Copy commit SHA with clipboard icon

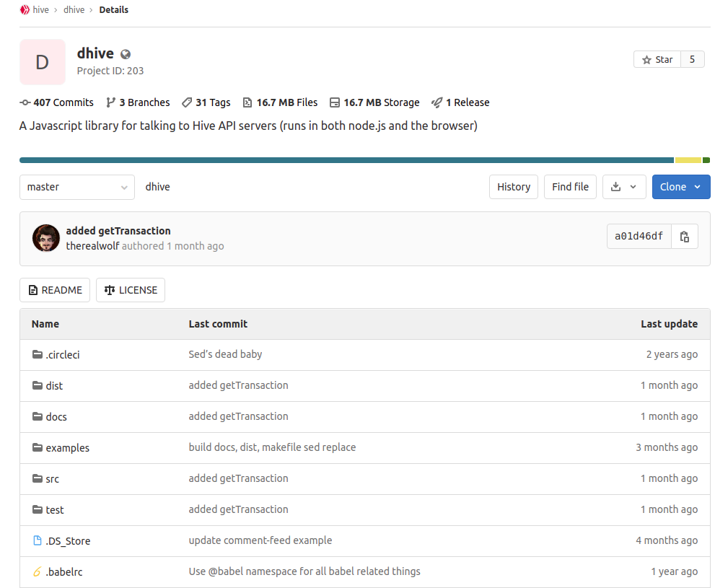[685, 236]
